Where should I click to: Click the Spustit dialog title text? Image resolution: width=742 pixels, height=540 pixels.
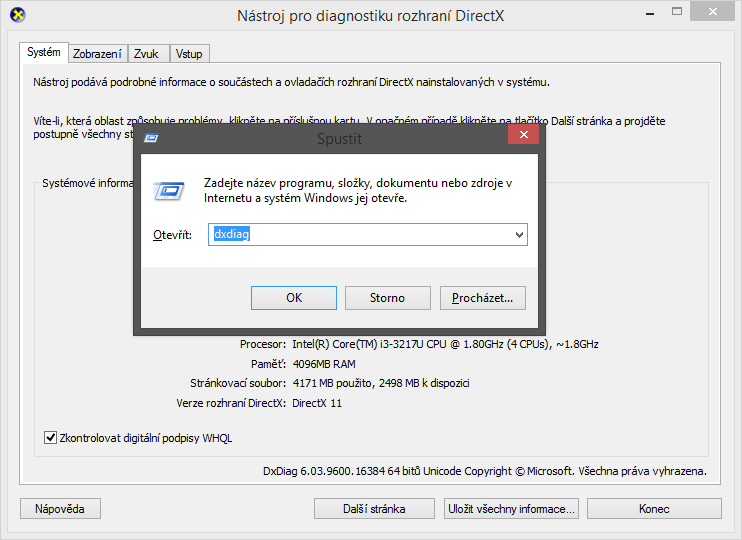339,139
